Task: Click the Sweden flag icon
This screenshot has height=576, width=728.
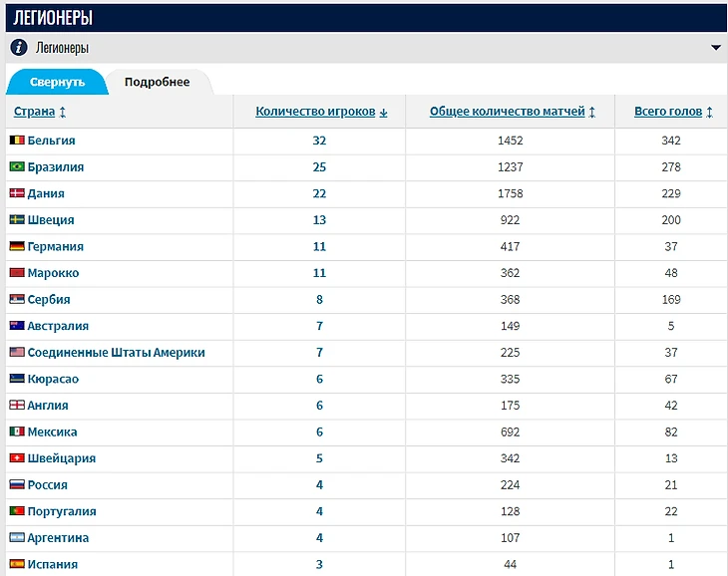Action: [x=17, y=220]
